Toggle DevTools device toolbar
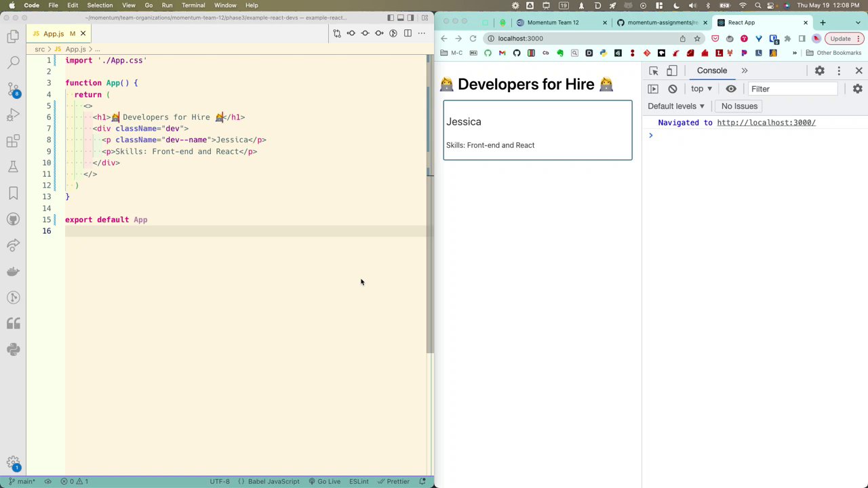Image resolution: width=868 pixels, height=488 pixels. pyautogui.click(x=672, y=70)
